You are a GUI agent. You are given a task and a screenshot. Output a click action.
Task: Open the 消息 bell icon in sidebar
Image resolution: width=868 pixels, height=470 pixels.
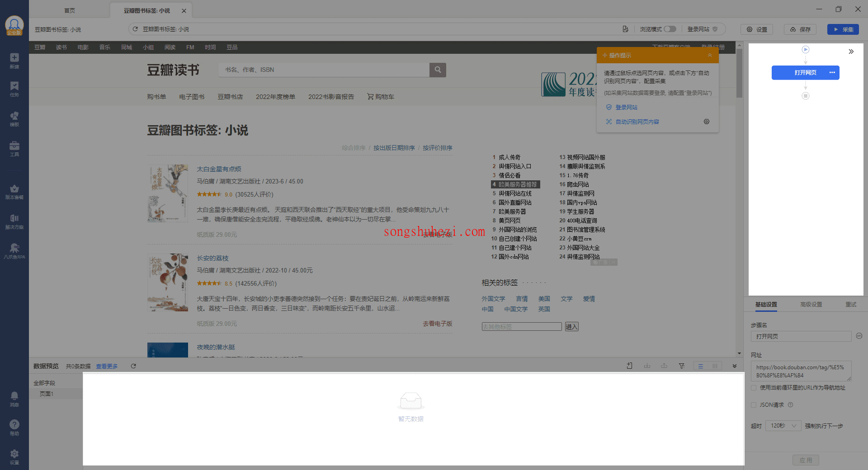point(14,399)
